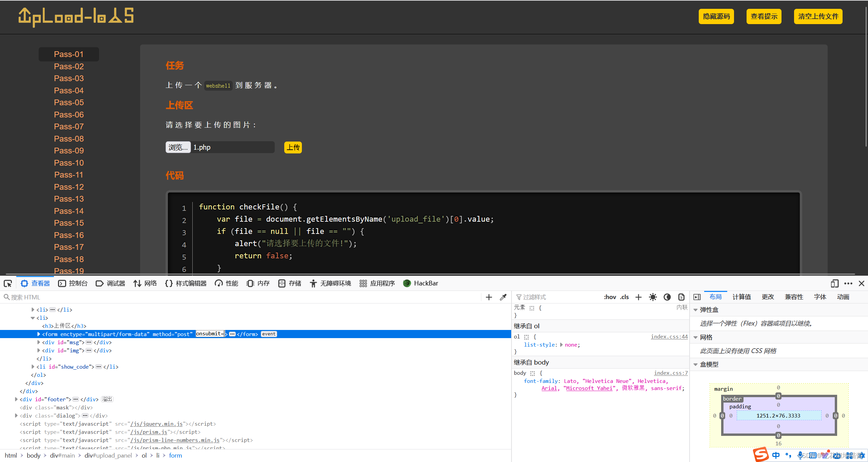Expand the selected form element node

(x=39, y=334)
